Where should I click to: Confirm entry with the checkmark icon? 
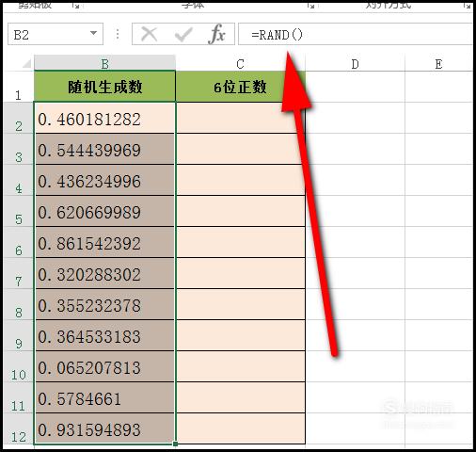click(x=183, y=34)
